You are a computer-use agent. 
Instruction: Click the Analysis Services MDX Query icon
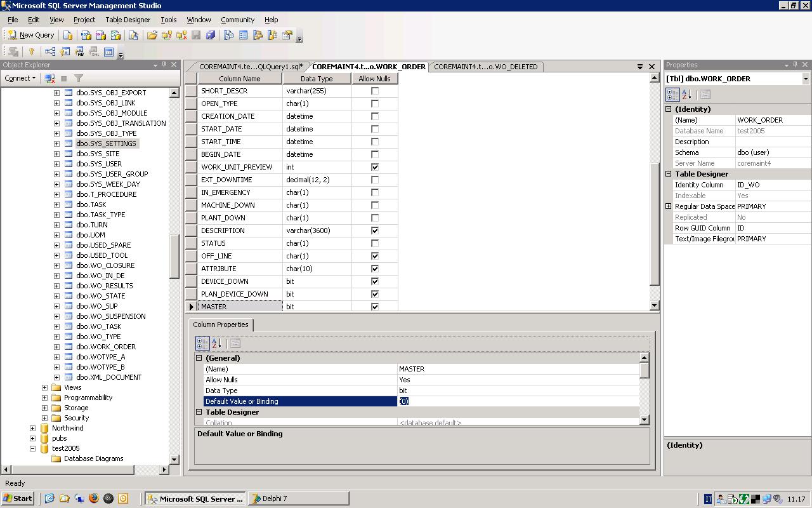[86, 35]
